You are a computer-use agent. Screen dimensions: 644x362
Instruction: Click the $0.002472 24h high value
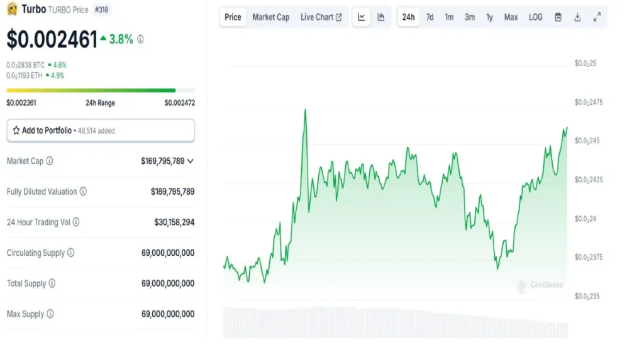tap(179, 103)
